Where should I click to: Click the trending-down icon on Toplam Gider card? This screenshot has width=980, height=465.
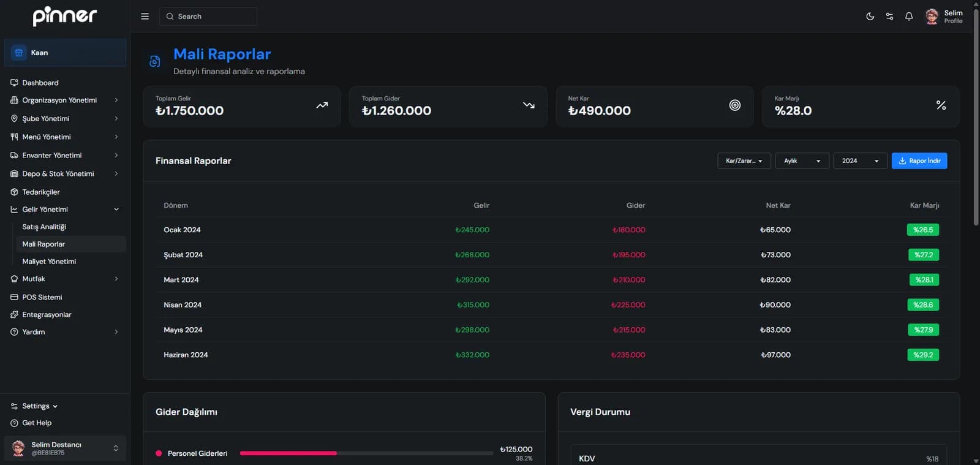(529, 105)
